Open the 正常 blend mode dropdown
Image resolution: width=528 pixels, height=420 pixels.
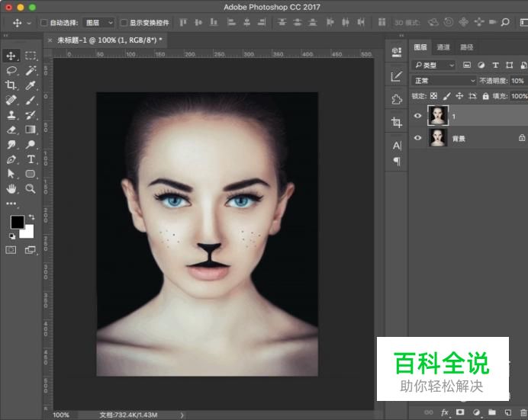pos(443,81)
